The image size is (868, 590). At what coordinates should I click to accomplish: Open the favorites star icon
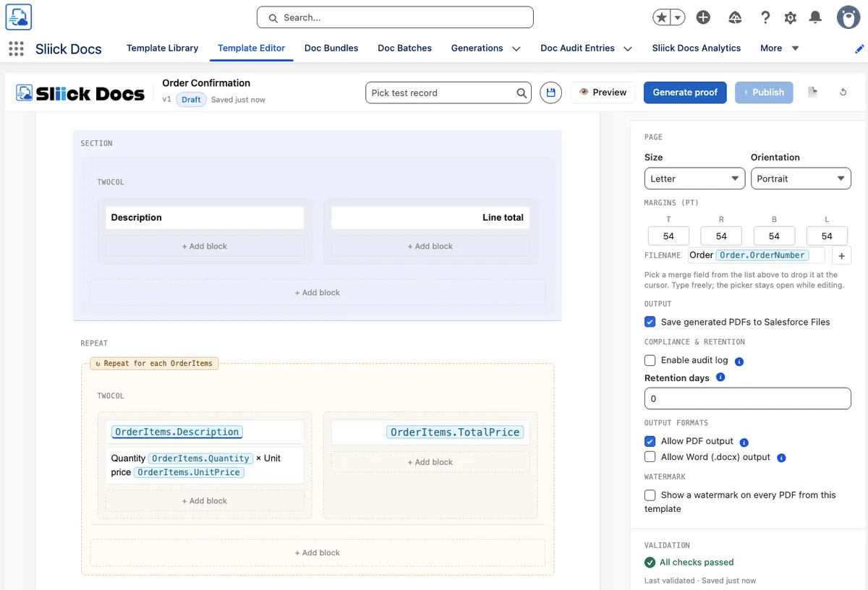662,18
